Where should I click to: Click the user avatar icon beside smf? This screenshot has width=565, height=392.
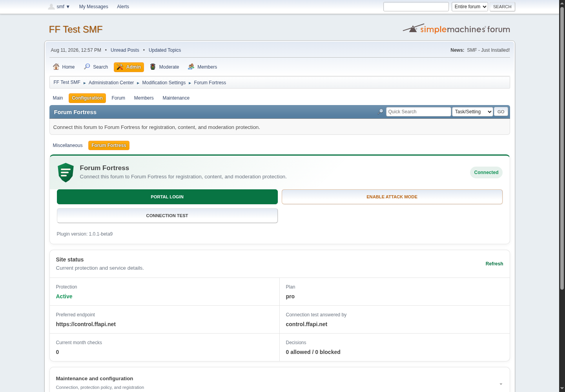tap(51, 7)
